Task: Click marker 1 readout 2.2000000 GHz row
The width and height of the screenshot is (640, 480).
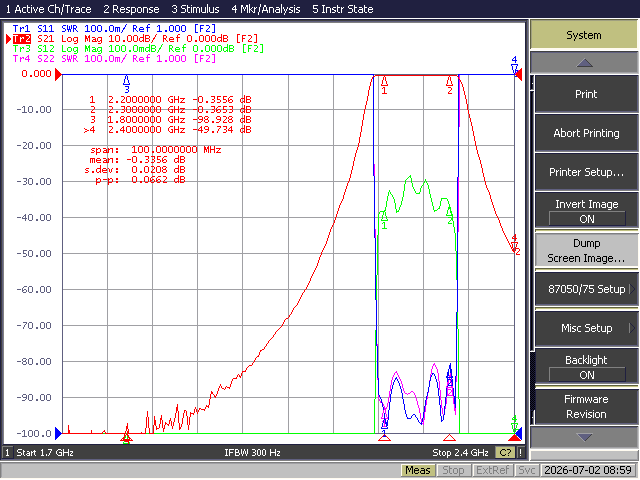Action: coord(170,100)
